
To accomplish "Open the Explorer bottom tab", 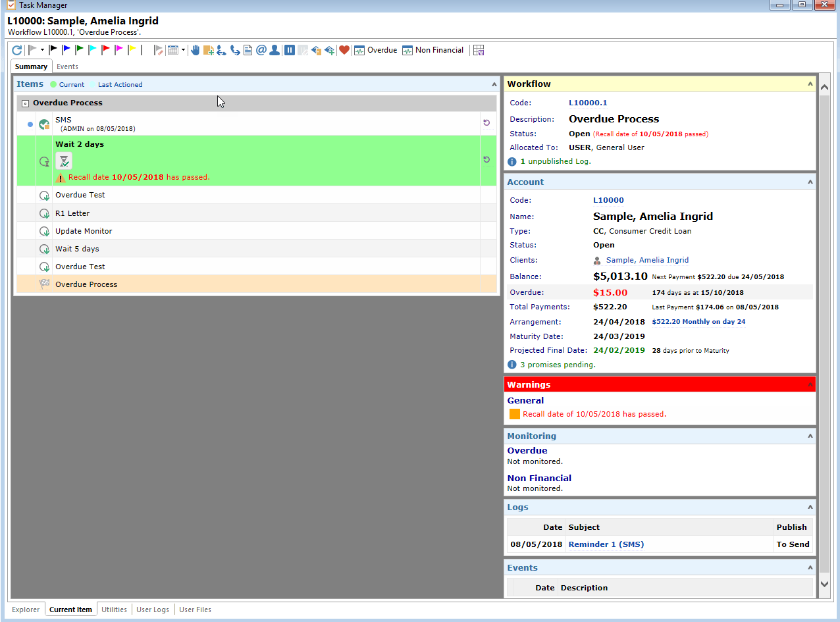I will pyautogui.click(x=26, y=609).
